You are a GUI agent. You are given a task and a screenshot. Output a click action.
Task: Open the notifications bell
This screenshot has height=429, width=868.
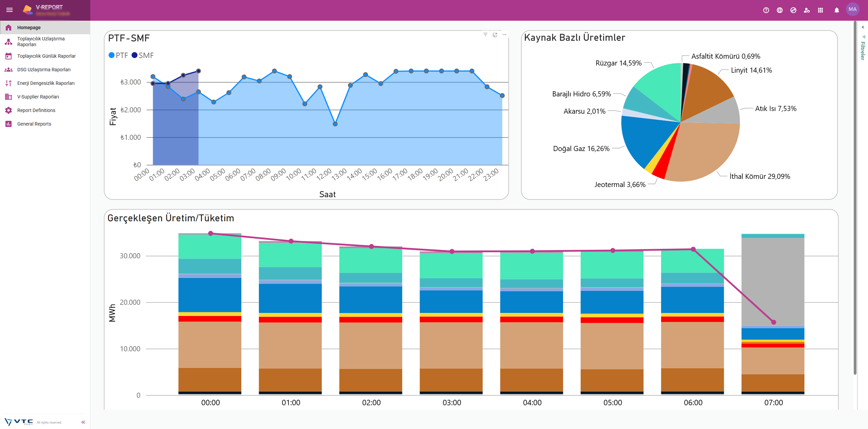point(836,10)
